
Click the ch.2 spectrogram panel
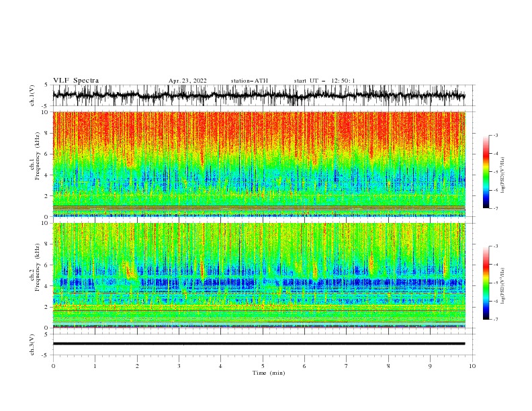pos(259,275)
